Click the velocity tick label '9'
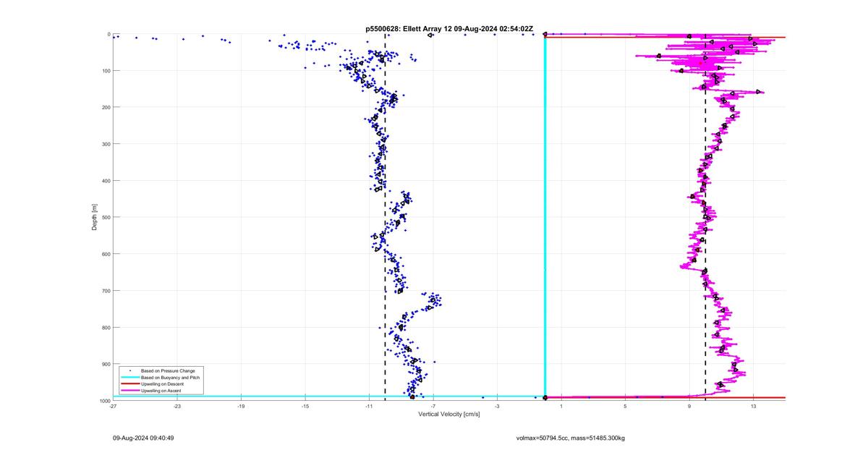This screenshot has width=868, height=450. 689,407
